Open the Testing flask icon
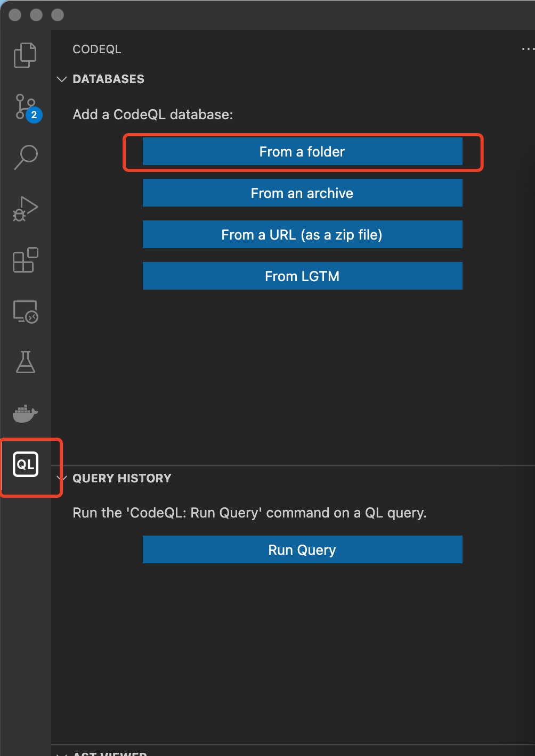The image size is (535, 756). pos(26,362)
